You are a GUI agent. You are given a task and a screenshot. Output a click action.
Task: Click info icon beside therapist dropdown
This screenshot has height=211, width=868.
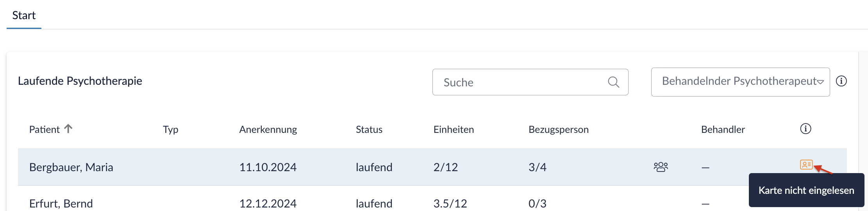pyautogui.click(x=841, y=81)
